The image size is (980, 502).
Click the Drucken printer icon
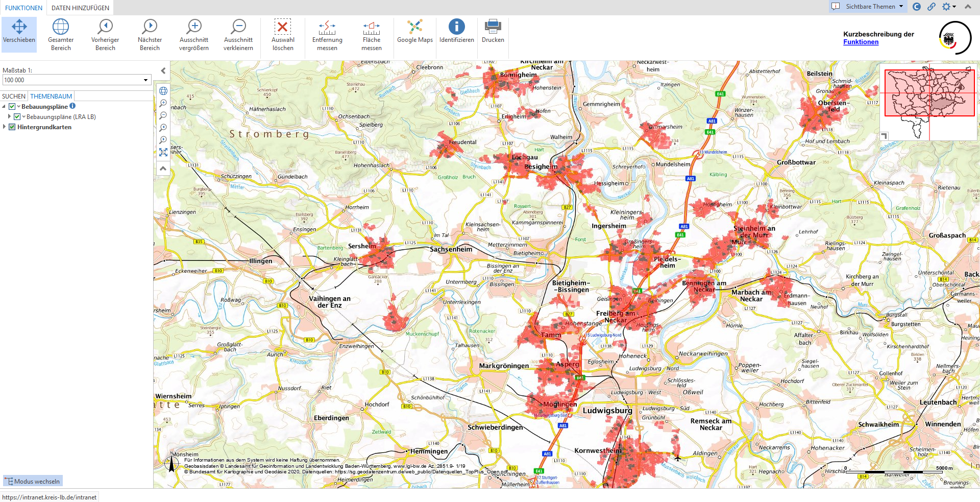pyautogui.click(x=493, y=32)
